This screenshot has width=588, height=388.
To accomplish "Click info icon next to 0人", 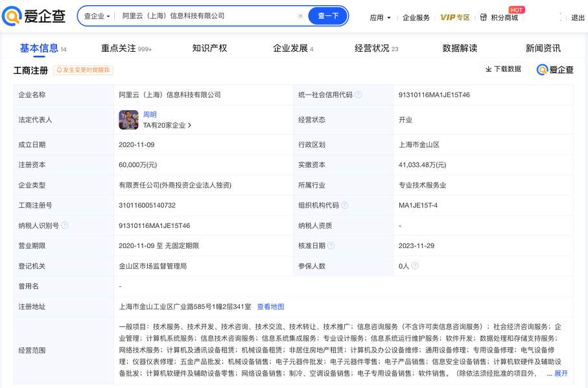I will (x=415, y=266).
